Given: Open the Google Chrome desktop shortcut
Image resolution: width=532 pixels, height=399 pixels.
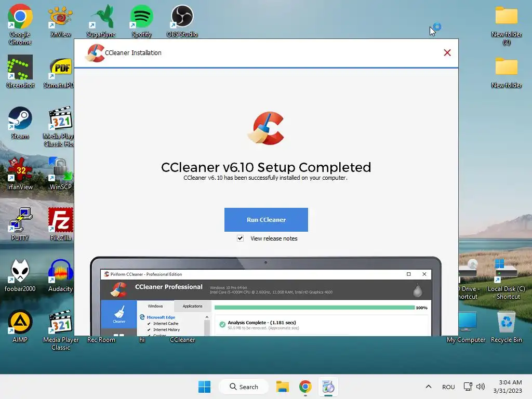Looking at the screenshot, I should click(x=20, y=24).
